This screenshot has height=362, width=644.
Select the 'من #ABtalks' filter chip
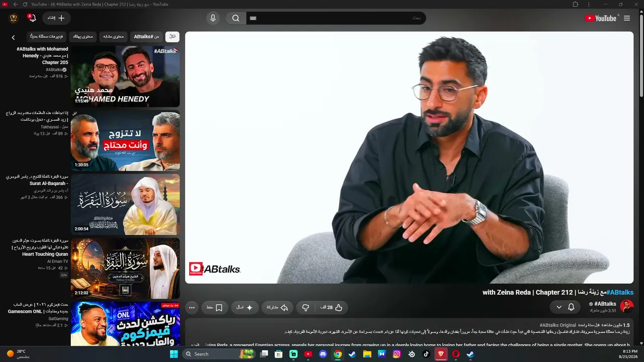(146, 36)
